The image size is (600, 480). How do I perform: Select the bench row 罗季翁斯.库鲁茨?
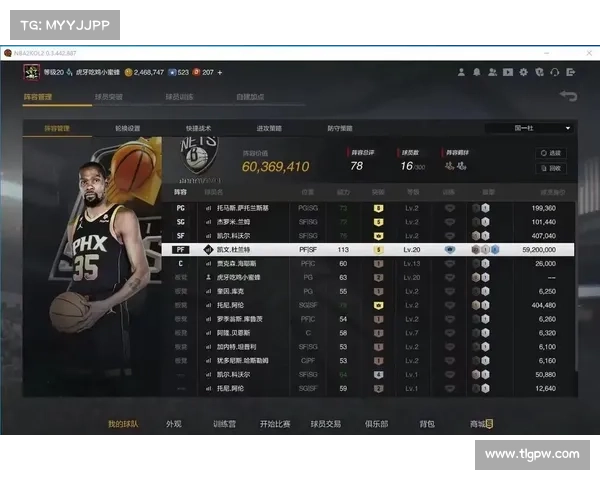tap(368, 319)
